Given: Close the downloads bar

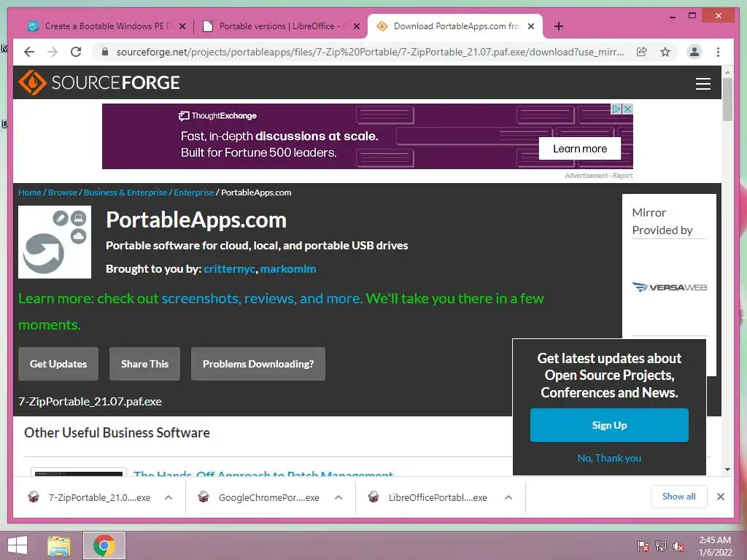Looking at the screenshot, I should 721,497.
